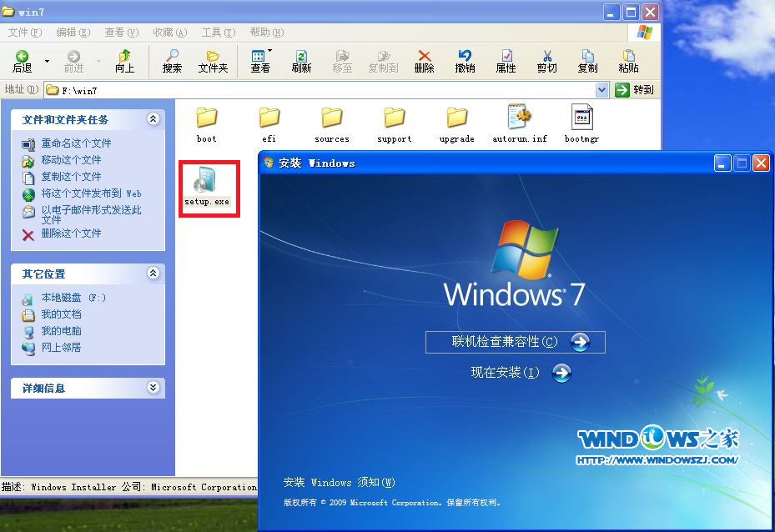Click 以电子邮件形式发送此文件 link
This screenshot has height=532, width=775.
pyautogui.click(x=92, y=214)
